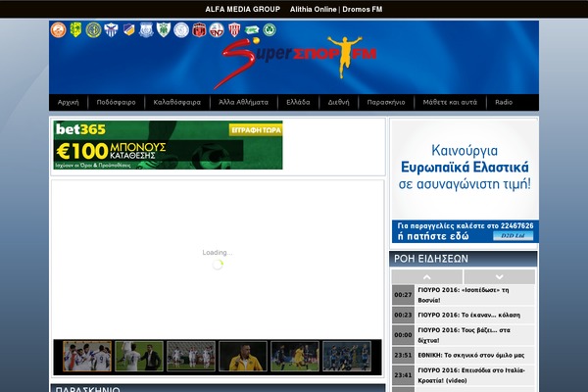
Task: Open the yellow-green shield team crest
Action: (75, 29)
